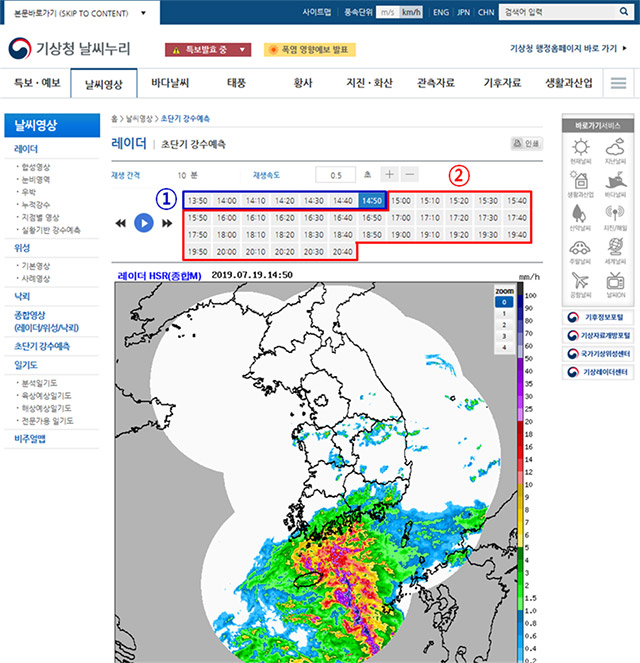The height and width of the screenshot is (663, 640).
Task: Open the 바다날씨 menu
Action: 170,83
